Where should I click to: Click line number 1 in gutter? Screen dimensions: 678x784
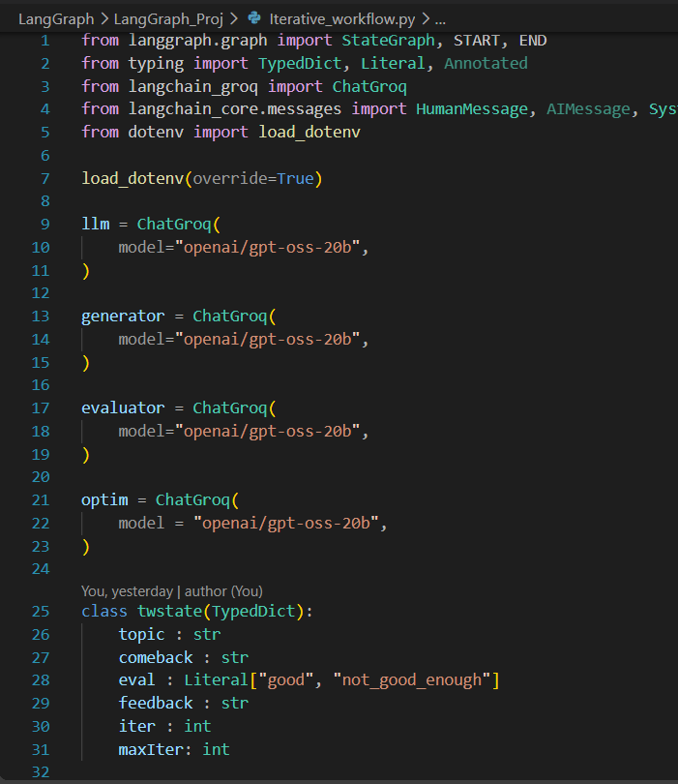click(44, 41)
